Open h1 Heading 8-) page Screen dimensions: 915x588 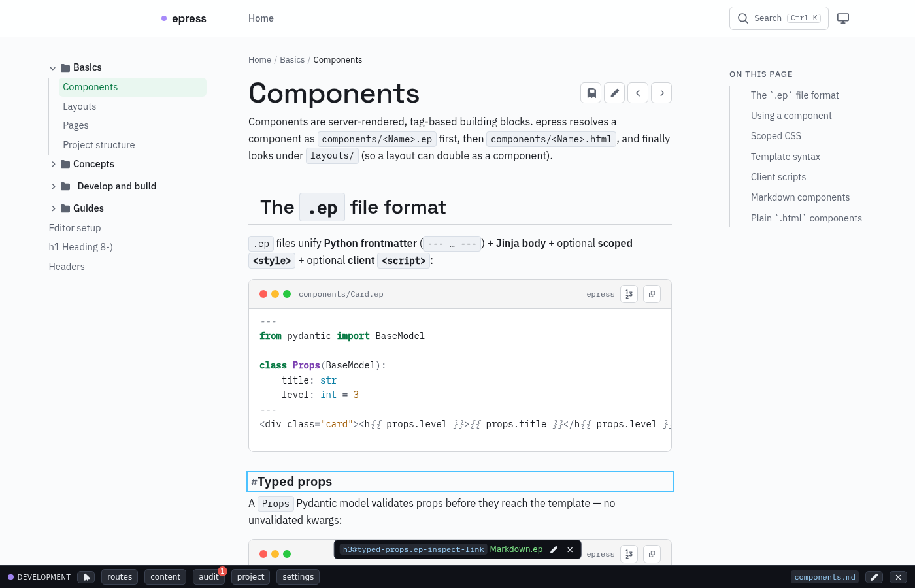pyautogui.click(x=80, y=247)
